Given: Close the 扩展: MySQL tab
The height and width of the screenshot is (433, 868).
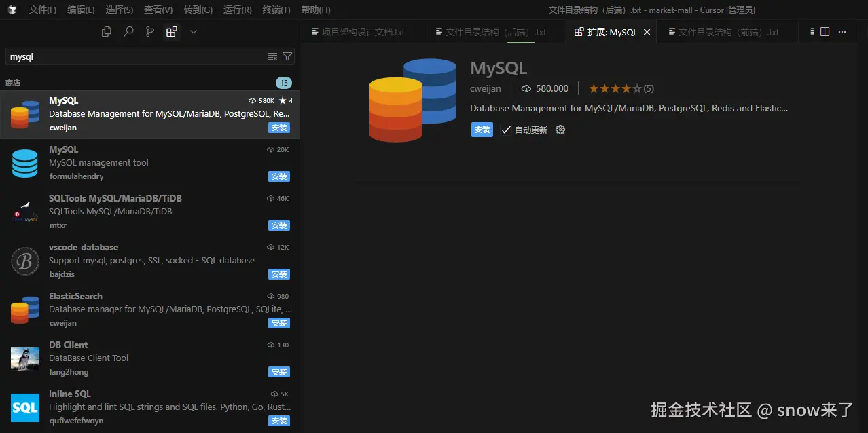Looking at the screenshot, I should 647,32.
